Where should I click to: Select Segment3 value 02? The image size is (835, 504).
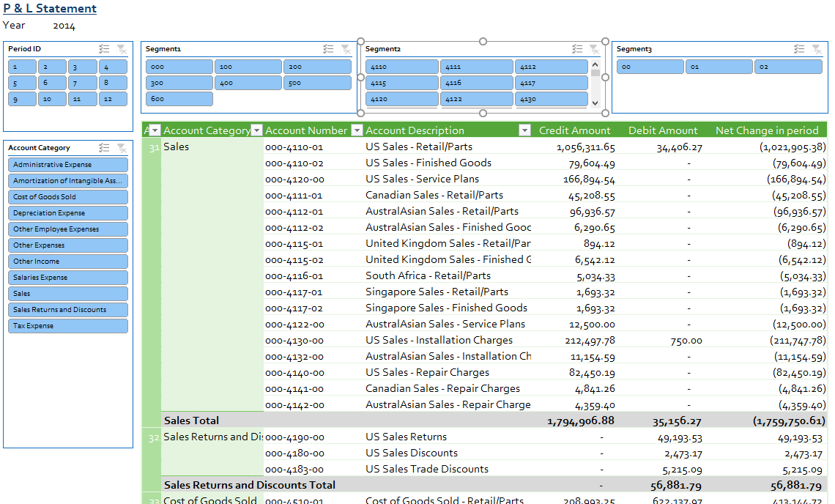coord(788,67)
